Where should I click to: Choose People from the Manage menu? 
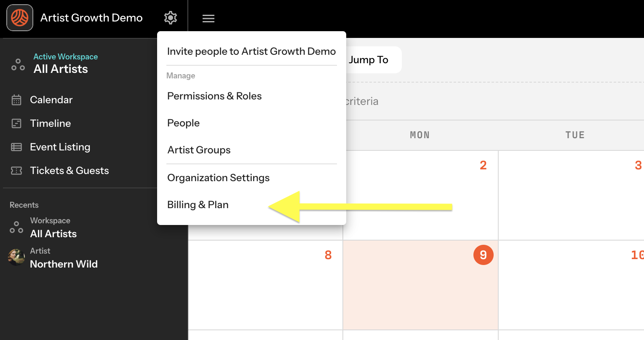point(184,123)
